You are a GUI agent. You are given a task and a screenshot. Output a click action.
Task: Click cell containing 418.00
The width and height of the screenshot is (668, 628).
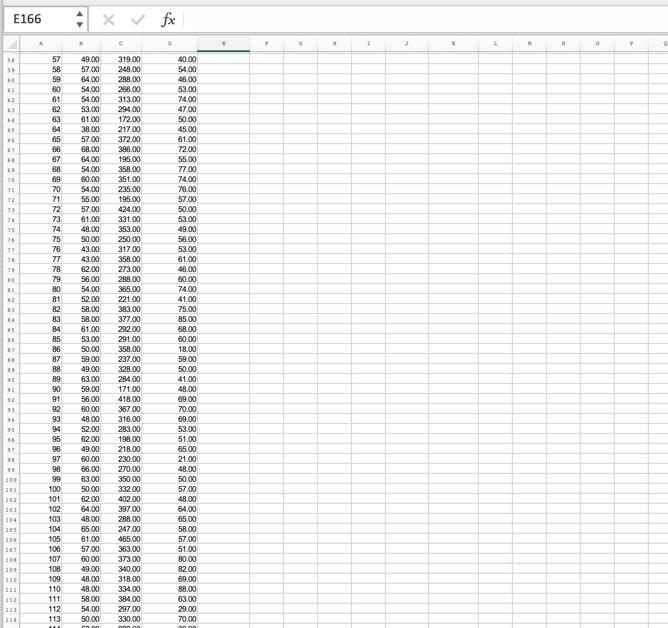[121, 400]
